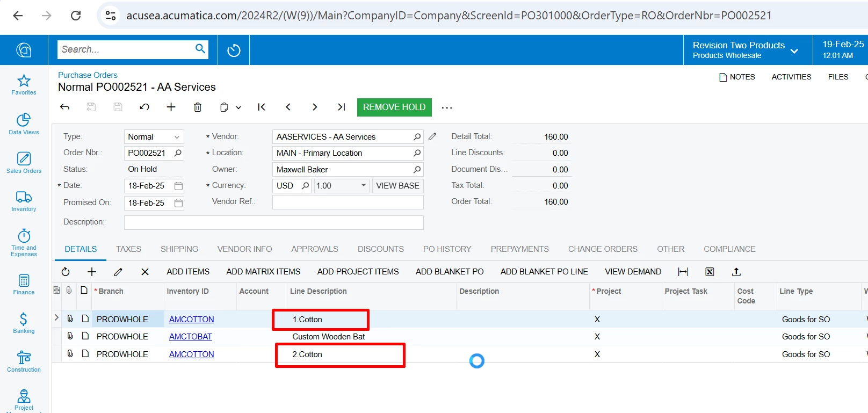Screen dimensions: 868x413
Task: Open the recent history clock icon
Action: click(x=234, y=50)
